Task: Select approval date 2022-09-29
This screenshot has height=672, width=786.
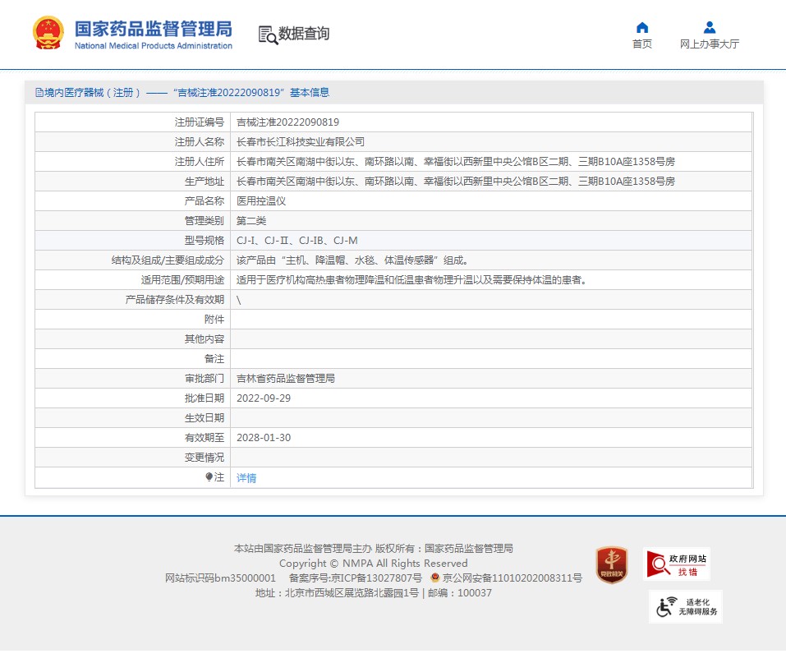Action: click(x=264, y=398)
